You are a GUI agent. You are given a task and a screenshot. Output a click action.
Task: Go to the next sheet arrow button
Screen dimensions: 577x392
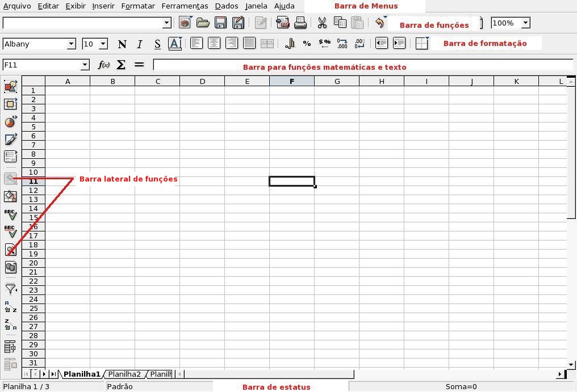coord(44,374)
